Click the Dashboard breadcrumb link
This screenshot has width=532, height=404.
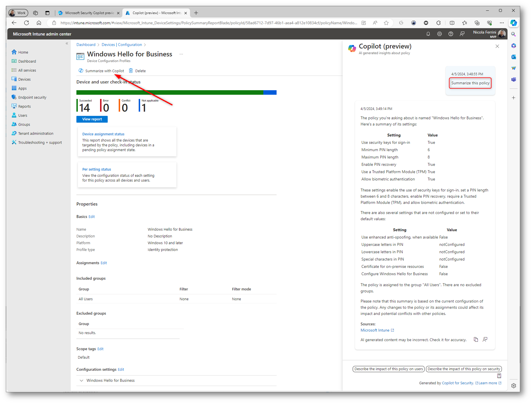[x=86, y=45]
